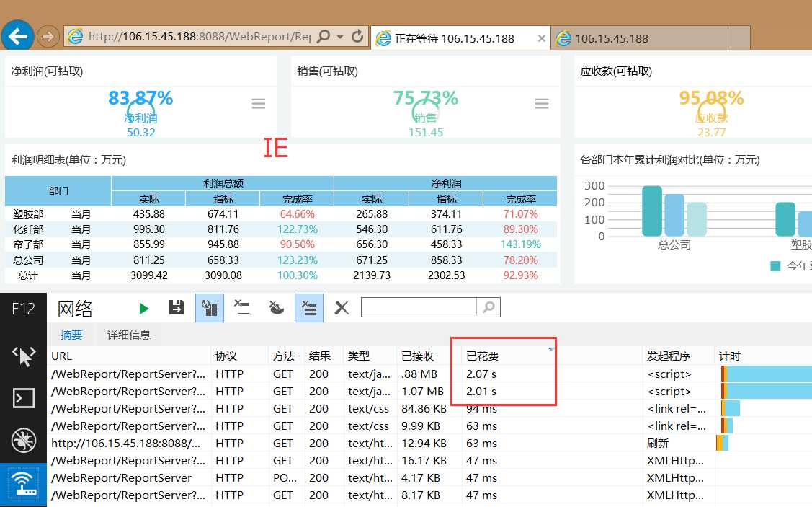812x507 pixels.
Task: Click the search magnifier in address bar
Action: click(323, 36)
